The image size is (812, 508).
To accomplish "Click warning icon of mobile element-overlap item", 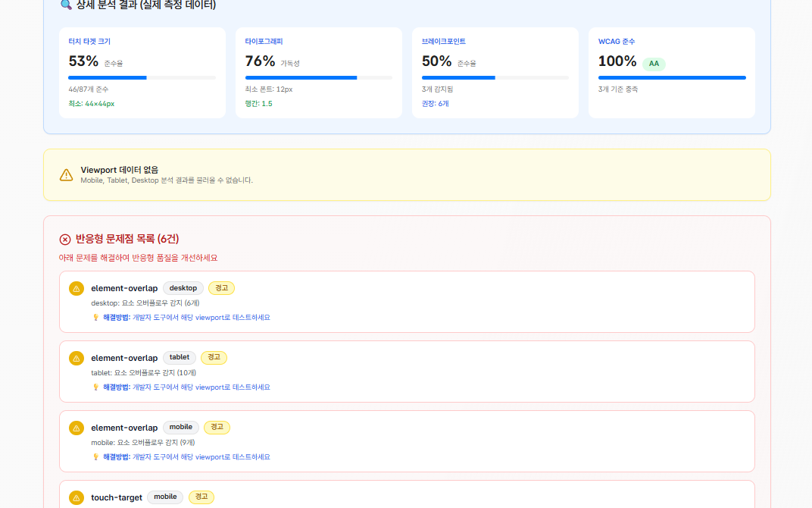I will point(76,428).
